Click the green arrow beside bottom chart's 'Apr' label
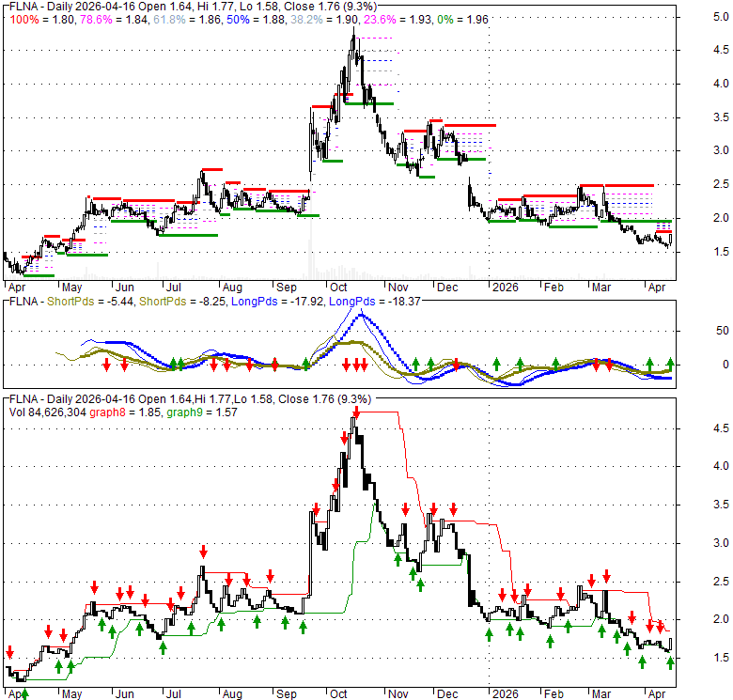This screenshot has width=733, height=700. tap(24, 694)
